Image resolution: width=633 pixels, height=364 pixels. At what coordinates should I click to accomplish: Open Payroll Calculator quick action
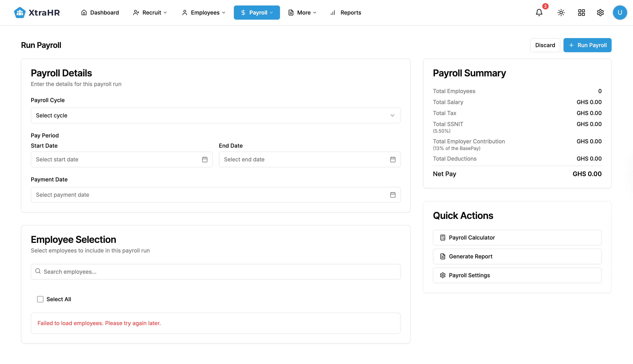[x=517, y=237]
